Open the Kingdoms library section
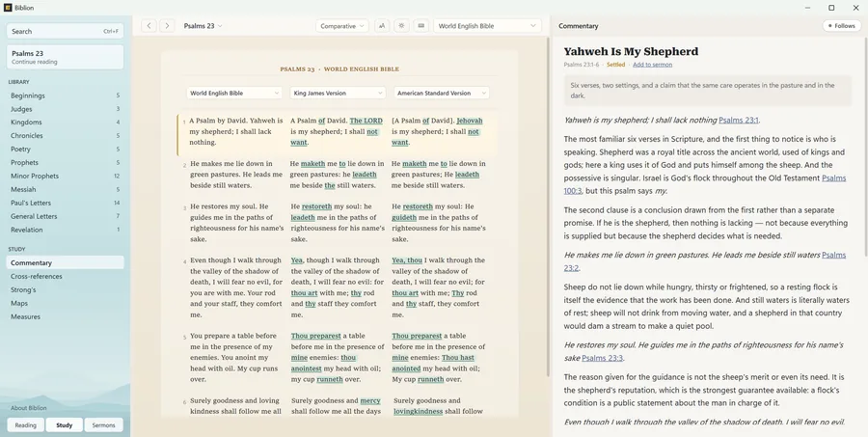 point(66,123)
